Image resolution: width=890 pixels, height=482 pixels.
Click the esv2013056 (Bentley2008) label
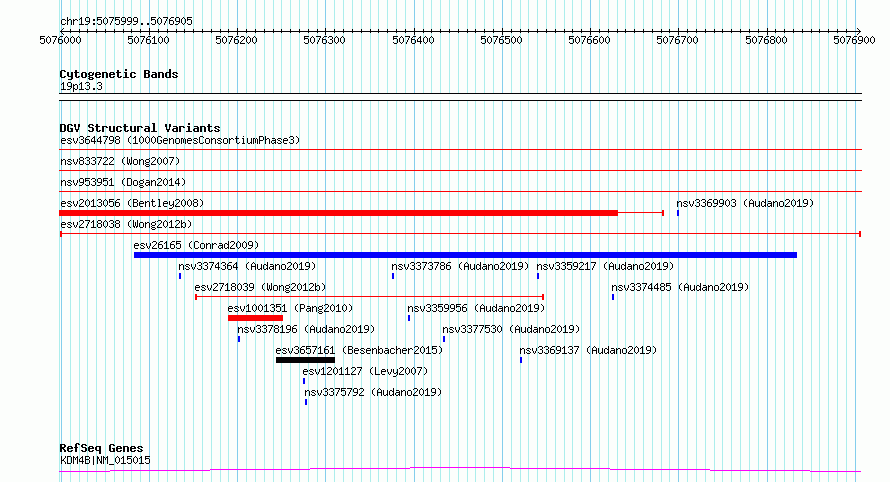click(x=132, y=203)
